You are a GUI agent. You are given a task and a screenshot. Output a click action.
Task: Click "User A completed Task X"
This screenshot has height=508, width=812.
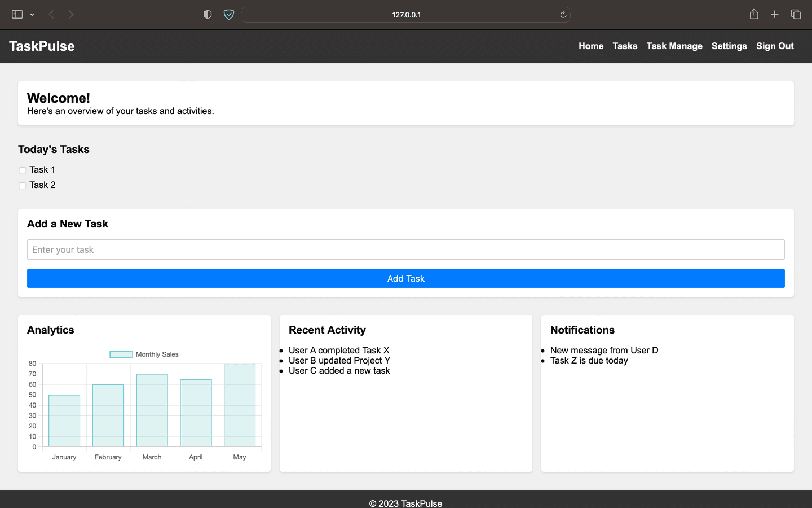pos(339,351)
